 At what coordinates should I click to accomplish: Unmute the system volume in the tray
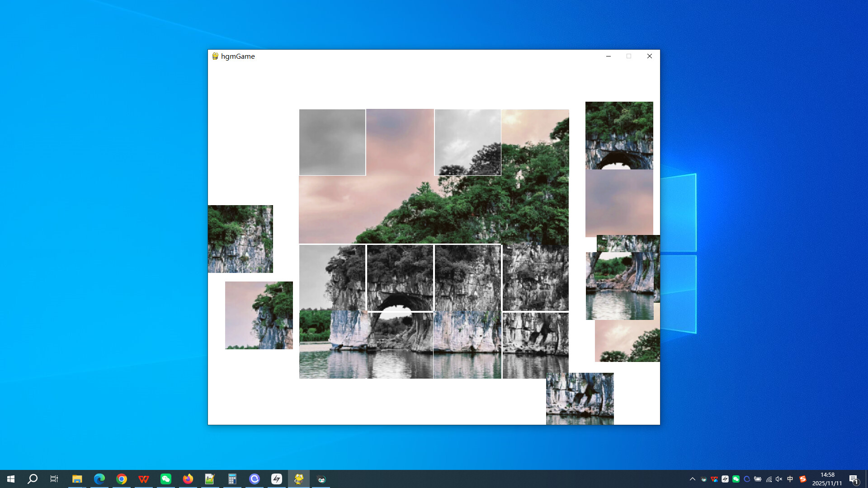pos(778,479)
